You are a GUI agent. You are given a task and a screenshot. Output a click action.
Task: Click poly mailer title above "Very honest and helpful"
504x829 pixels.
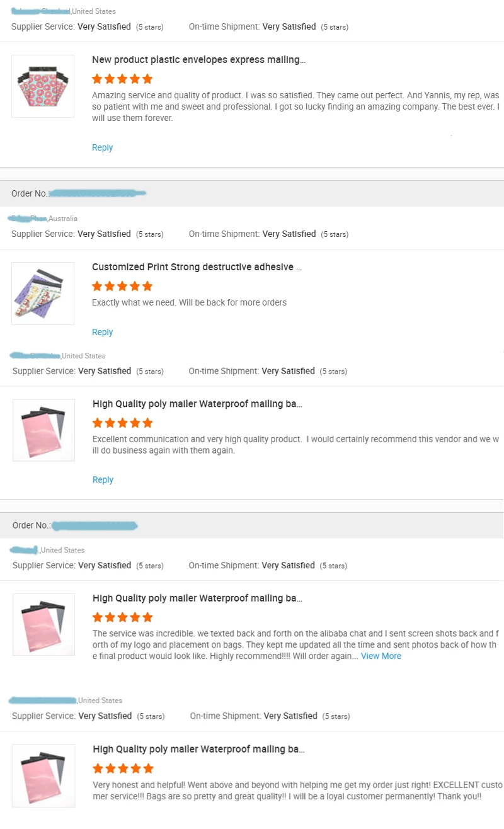pos(198,749)
